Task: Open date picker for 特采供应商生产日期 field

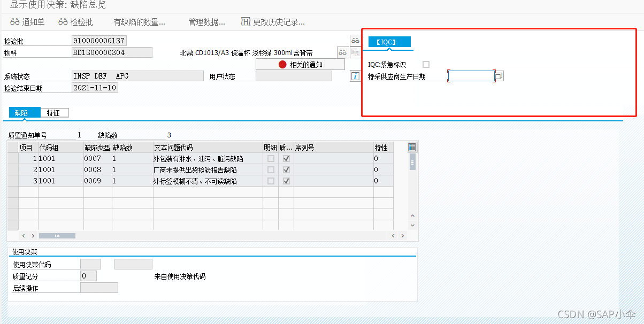Action: (499, 75)
